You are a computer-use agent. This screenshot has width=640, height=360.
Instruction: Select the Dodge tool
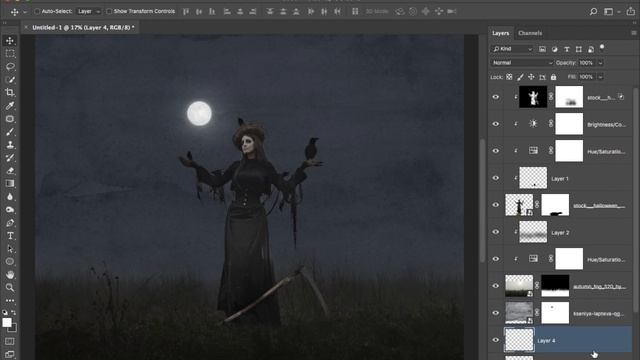click(x=10, y=210)
